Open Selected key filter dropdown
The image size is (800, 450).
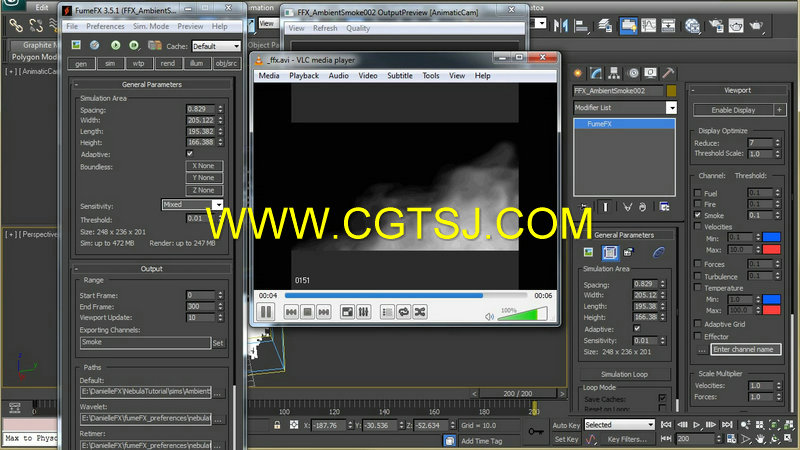[619, 424]
